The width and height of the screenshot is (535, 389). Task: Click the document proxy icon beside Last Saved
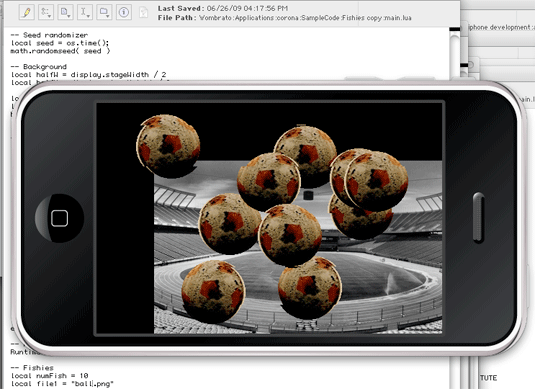click(144, 13)
